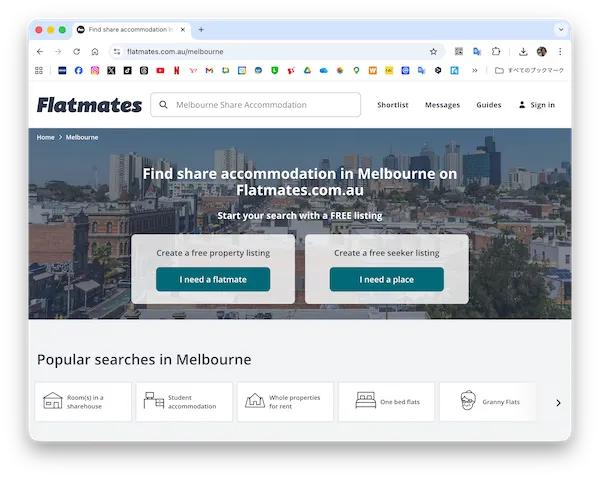The image size is (600, 479).
Task: Expand the bookmarks overflow chevron
Action: pyautogui.click(x=474, y=70)
